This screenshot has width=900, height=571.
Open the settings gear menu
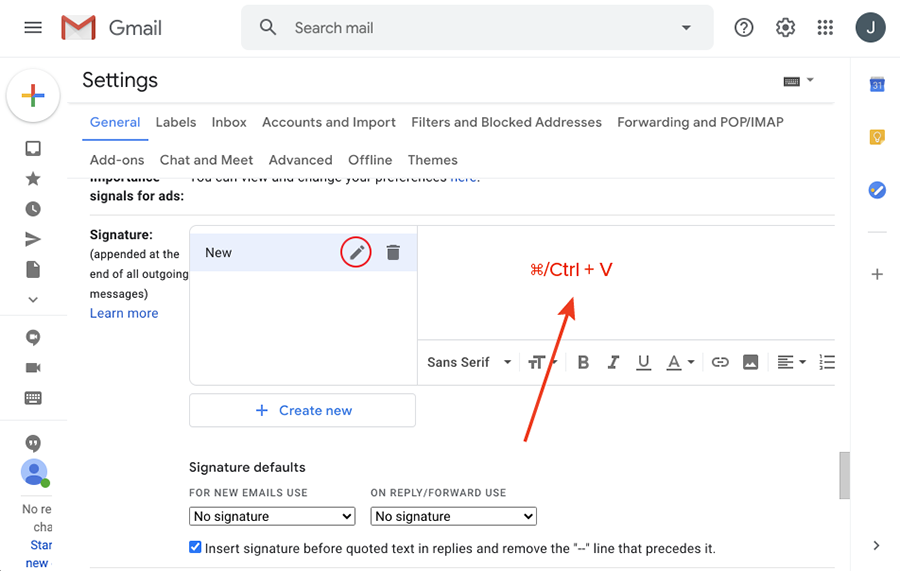click(786, 28)
